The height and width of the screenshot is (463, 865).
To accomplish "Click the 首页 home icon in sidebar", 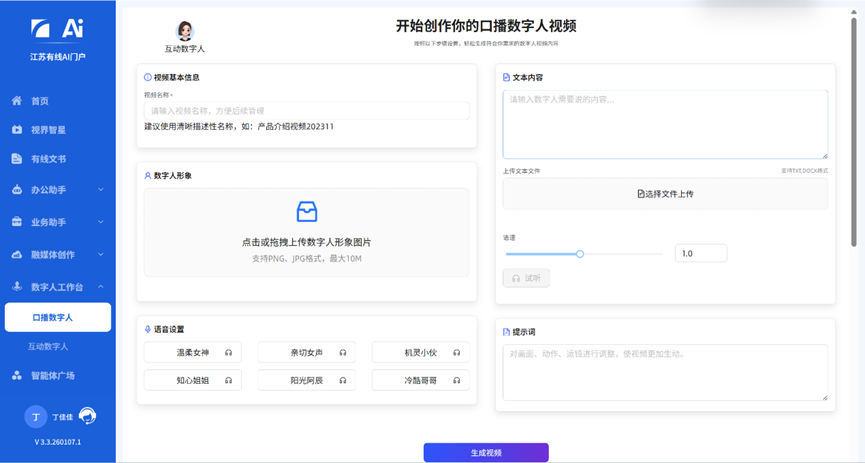I will 17,101.
